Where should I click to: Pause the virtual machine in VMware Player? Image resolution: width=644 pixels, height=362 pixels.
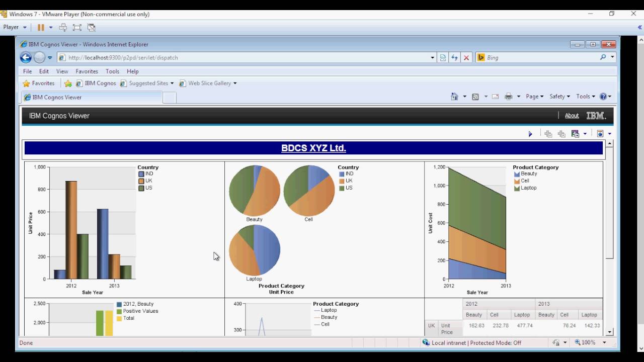coord(41,27)
